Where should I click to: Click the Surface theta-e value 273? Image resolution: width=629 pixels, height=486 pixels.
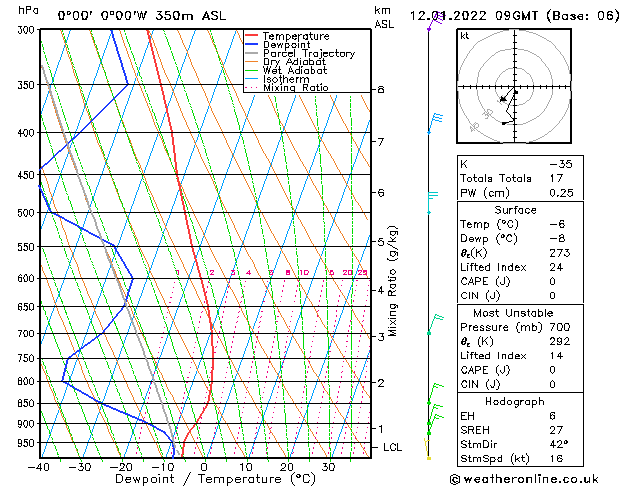(x=560, y=253)
